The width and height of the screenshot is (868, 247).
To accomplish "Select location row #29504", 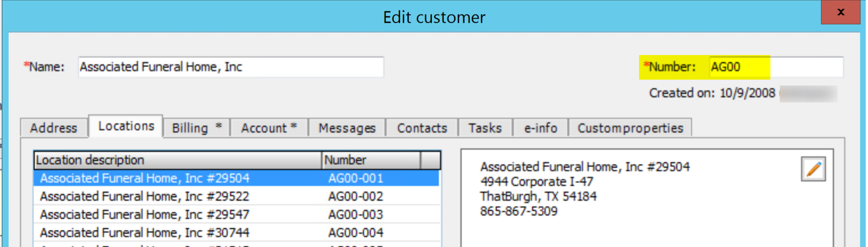I will tap(236, 178).
